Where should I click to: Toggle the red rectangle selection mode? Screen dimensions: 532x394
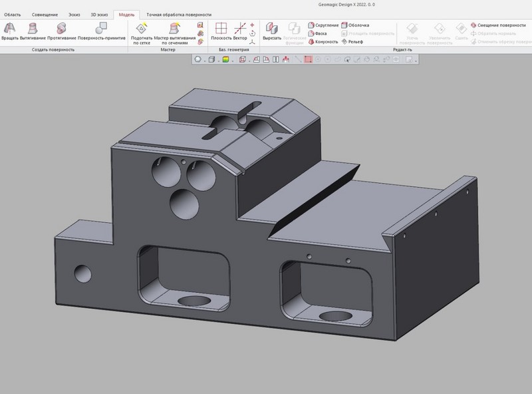click(308, 59)
